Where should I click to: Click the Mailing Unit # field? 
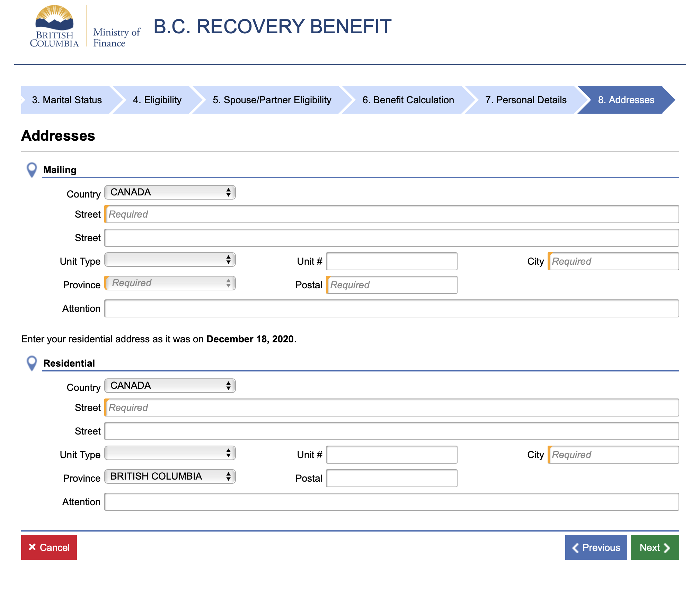point(392,261)
